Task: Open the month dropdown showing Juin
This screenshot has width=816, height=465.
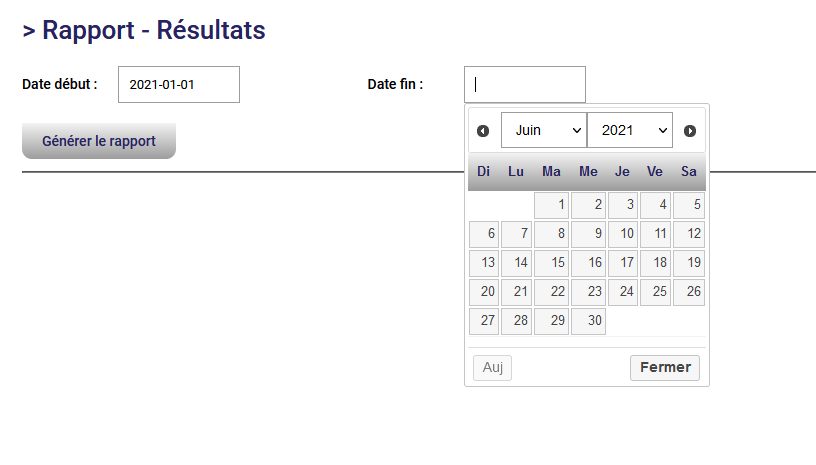Action: coord(543,131)
